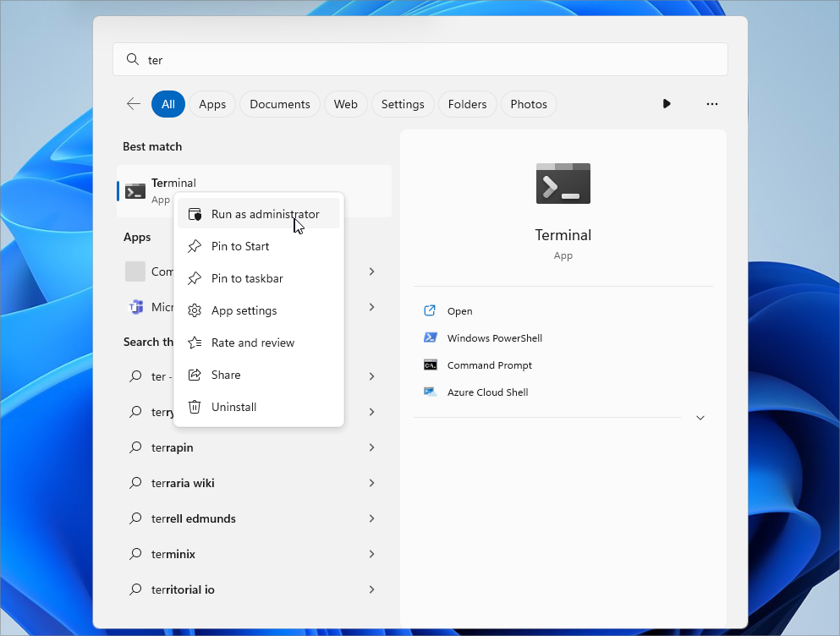Select Uninstall from context menu
The width and height of the screenshot is (840, 636).
[258, 407]
